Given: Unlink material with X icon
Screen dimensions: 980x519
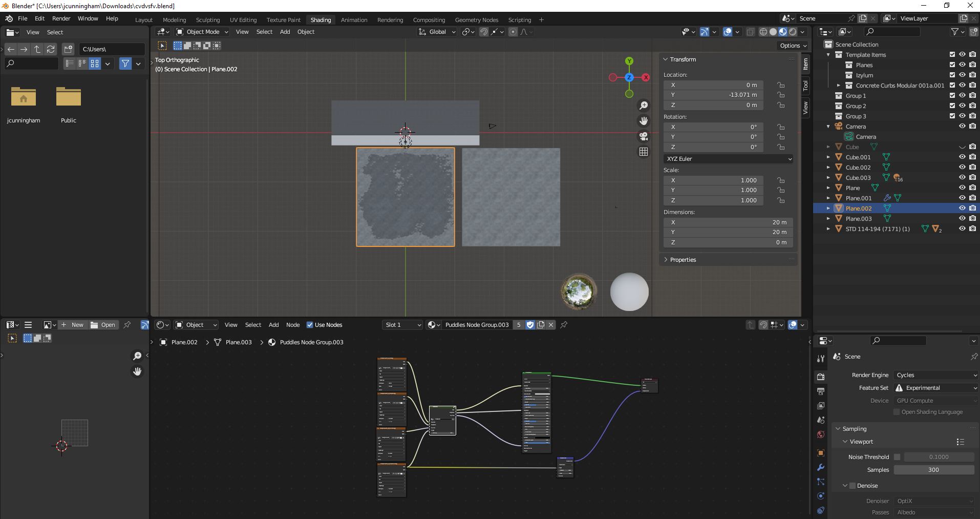Looking at the screenshot, I should pos(551,325).
